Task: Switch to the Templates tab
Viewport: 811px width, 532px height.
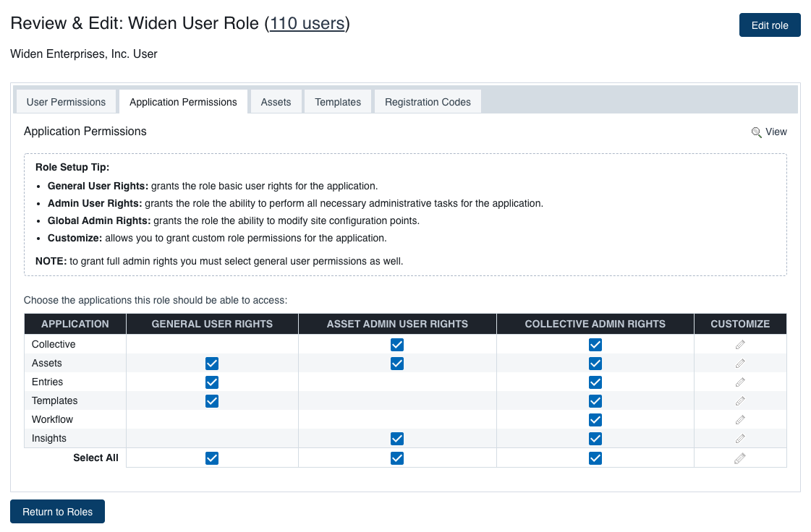Action: click(x=337, y=101)
